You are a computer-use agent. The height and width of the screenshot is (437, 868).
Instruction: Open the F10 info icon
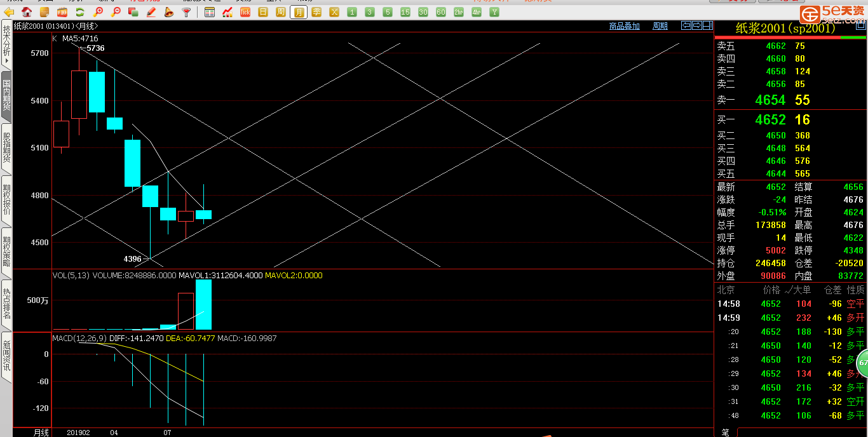point(62,12)
